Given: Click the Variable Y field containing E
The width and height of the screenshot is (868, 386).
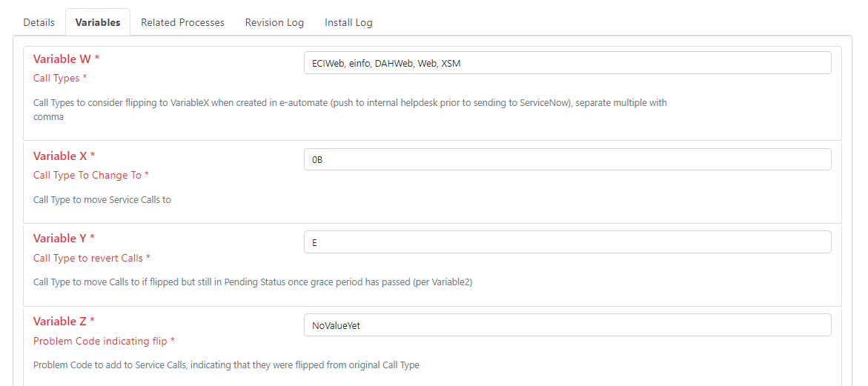Looking at the screenshot, I should pos(567,242).
